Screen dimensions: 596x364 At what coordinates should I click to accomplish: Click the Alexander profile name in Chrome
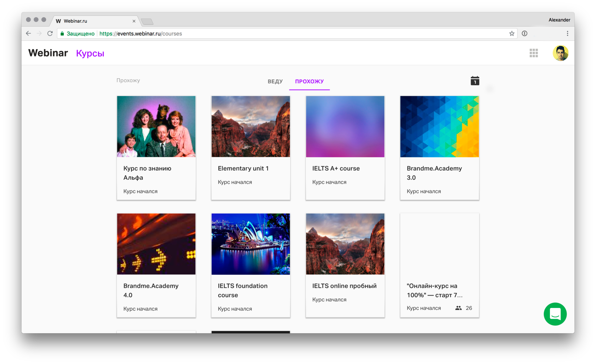pos(559,20)
